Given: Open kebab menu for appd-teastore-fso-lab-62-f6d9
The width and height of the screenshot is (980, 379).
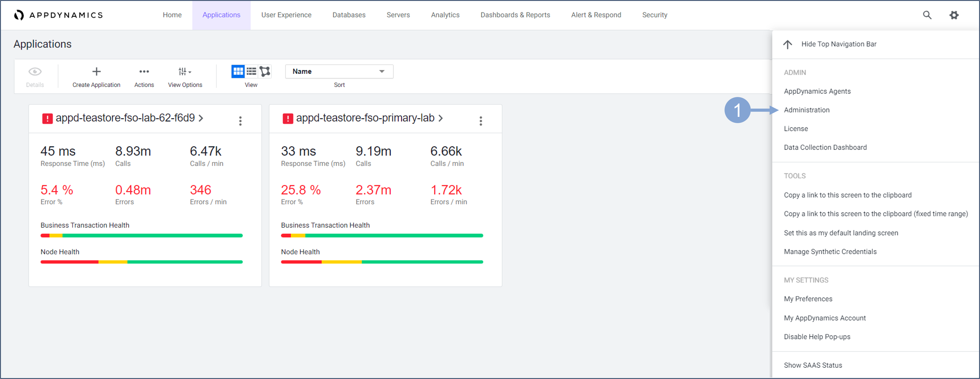Looking at the screenshot, I should pos(240,121).
